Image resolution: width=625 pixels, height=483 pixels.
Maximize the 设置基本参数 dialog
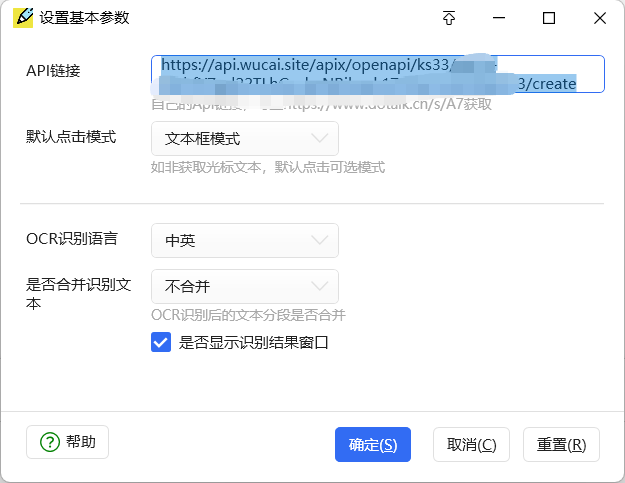pos(548,18)
